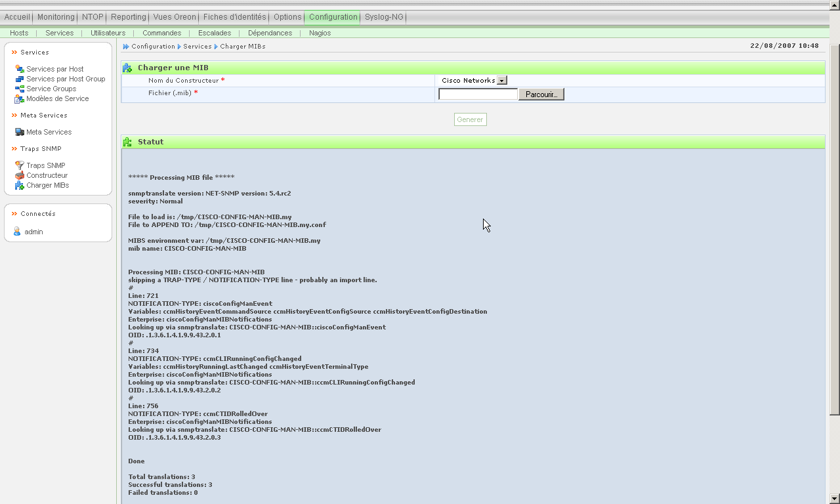Open Meta Services link in sidebar
This screenshot has width=840, height=504.
click(49, 132)
